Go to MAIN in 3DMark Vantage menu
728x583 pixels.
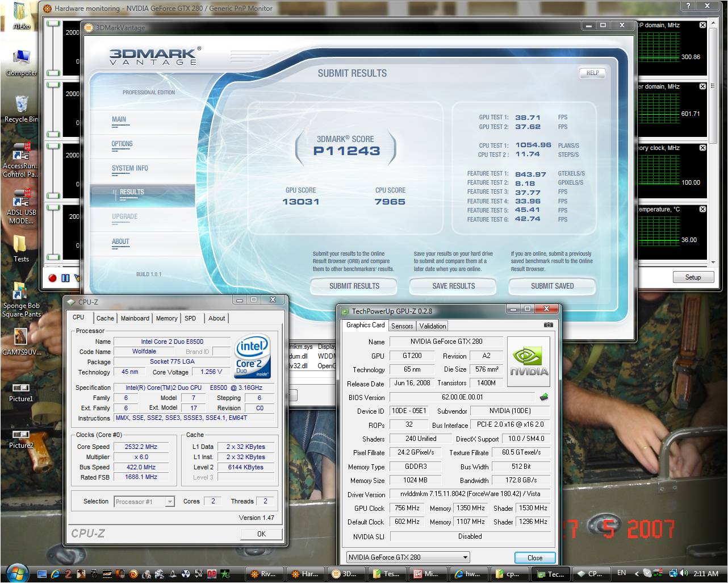119,120
